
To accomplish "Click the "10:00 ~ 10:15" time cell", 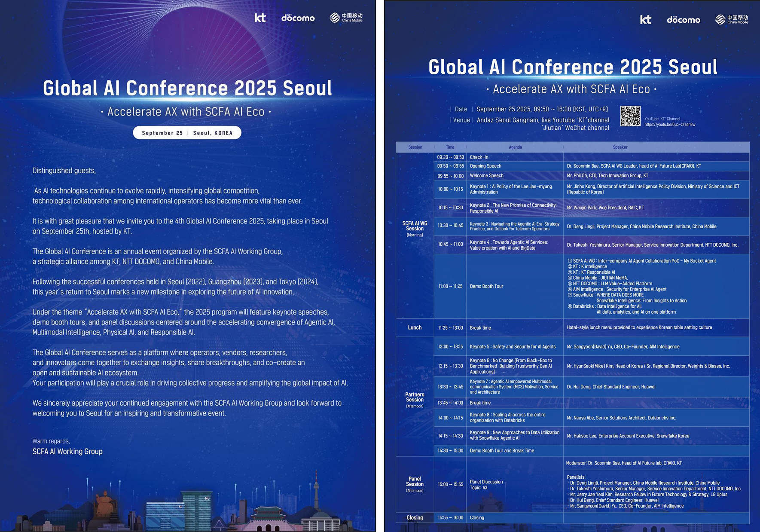I will 450,189.
